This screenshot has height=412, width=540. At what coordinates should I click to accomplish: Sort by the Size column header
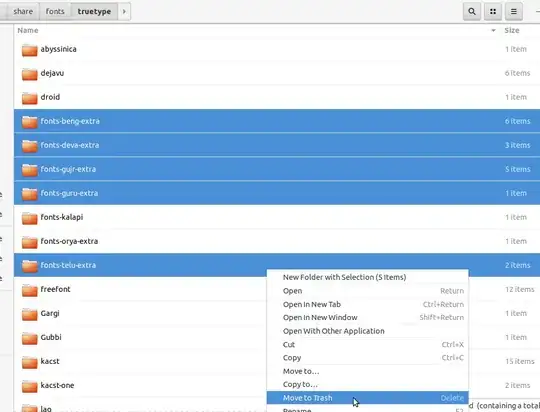(x=512, y=30)
